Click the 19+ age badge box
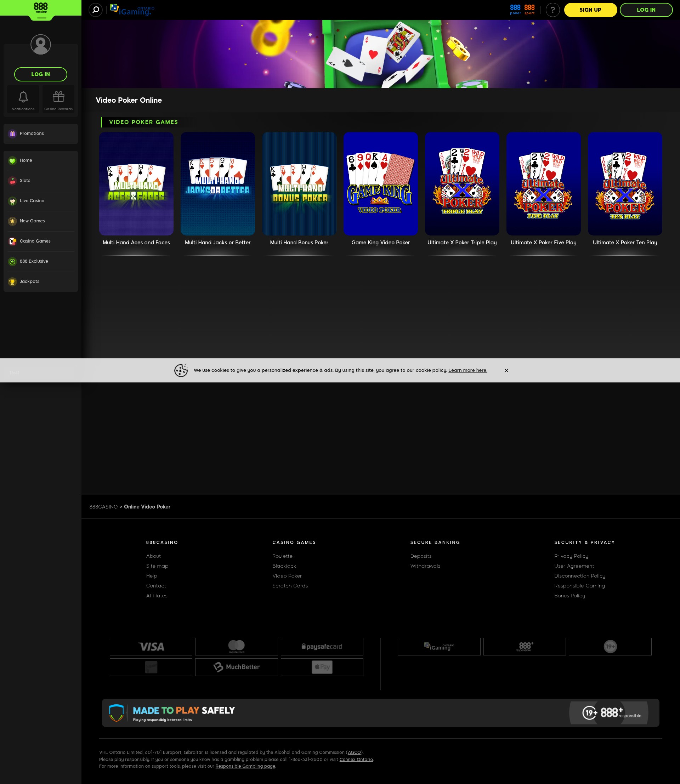The image size is (680, 784). coord(610,647)
